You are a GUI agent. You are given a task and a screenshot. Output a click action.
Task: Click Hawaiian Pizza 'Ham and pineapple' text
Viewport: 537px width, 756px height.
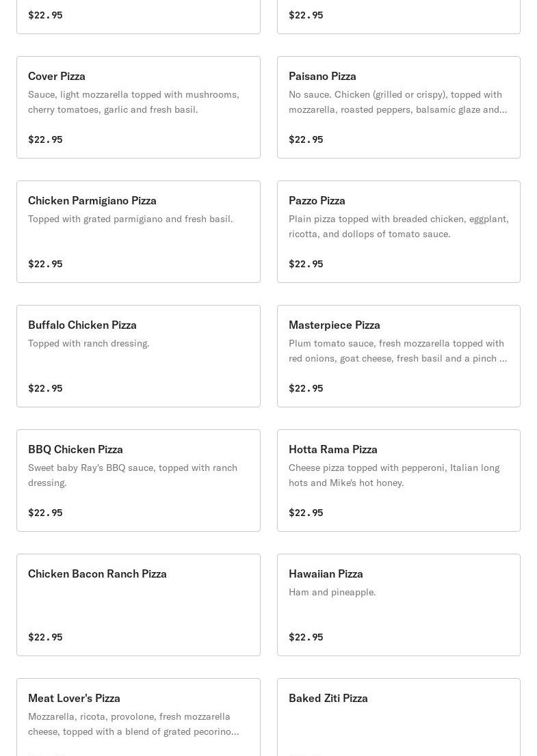pyautogui.click(x=332, y=592)
